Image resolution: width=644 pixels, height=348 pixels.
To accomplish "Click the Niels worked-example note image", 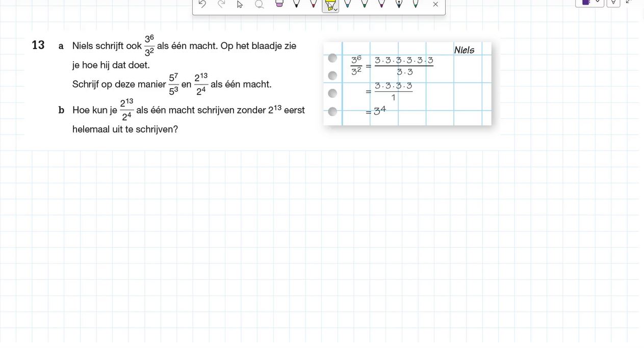I will (407, 84).
